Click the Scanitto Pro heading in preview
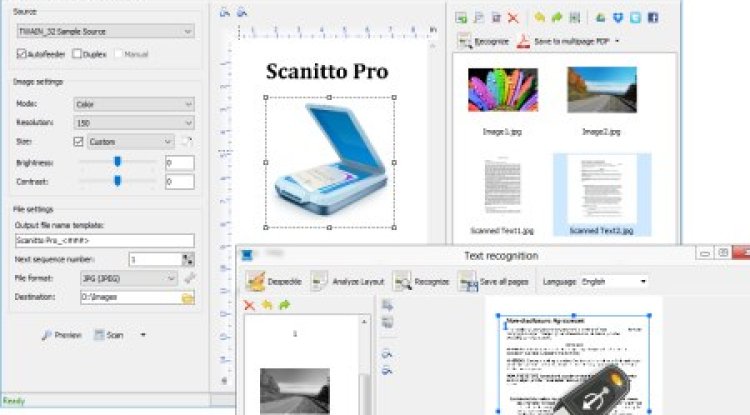The height and width of the screenshot is (415, 750). (327, 71)
